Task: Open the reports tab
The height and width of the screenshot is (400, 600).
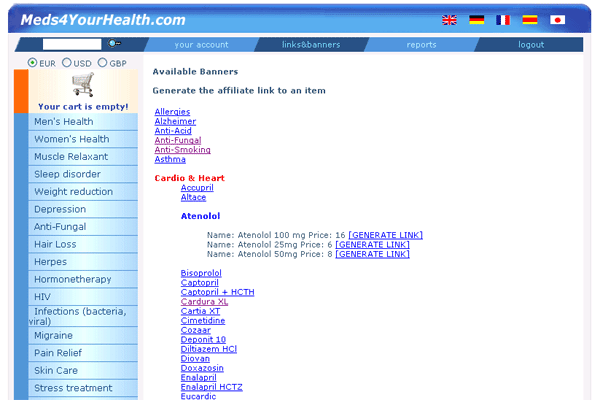Action: click(421, 45)
